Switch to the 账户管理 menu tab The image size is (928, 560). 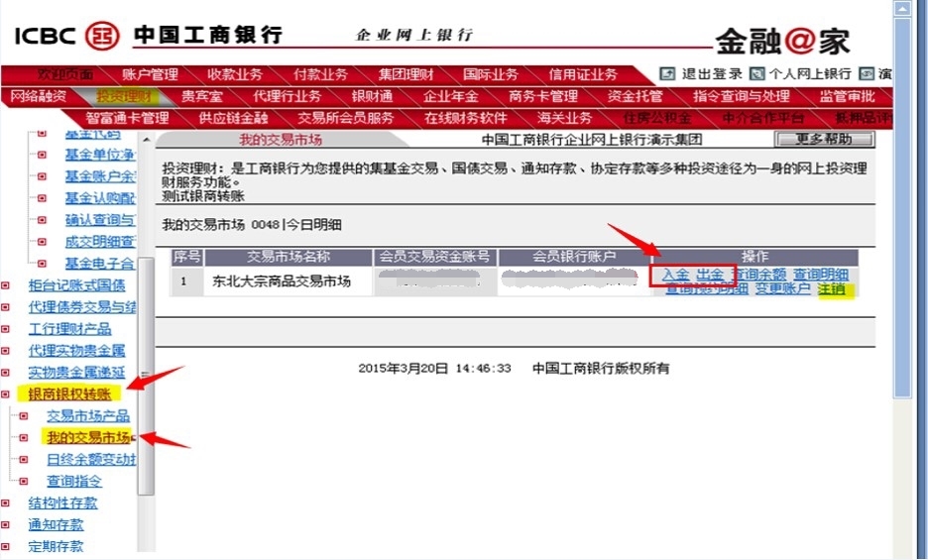150,74
